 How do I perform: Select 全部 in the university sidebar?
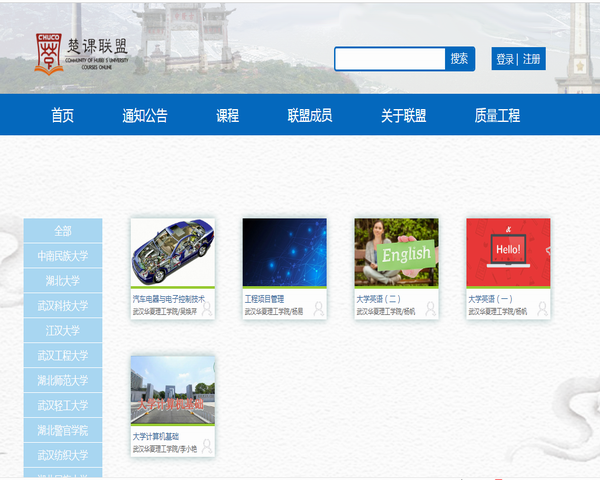pos(63,231)
